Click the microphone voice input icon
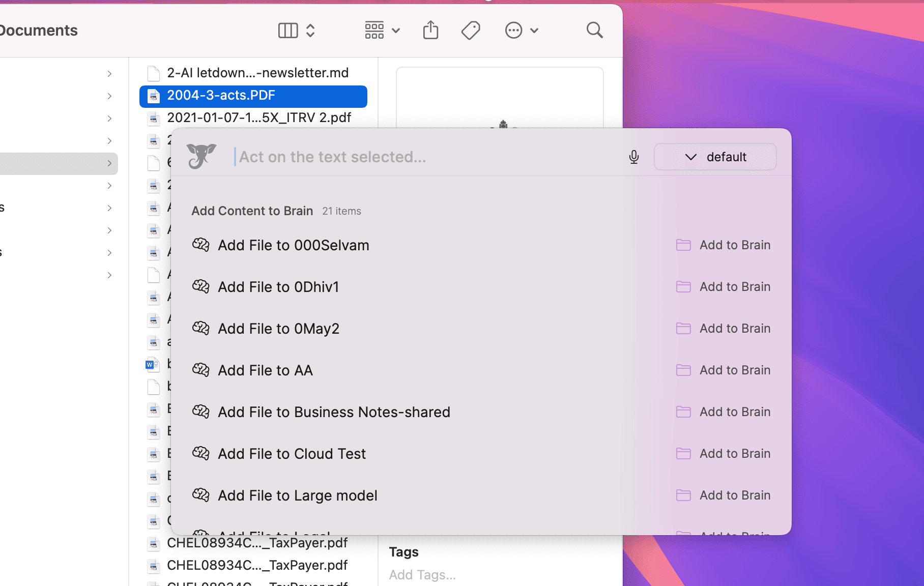Viewport: 924px width, 586px height. (633, 157)
